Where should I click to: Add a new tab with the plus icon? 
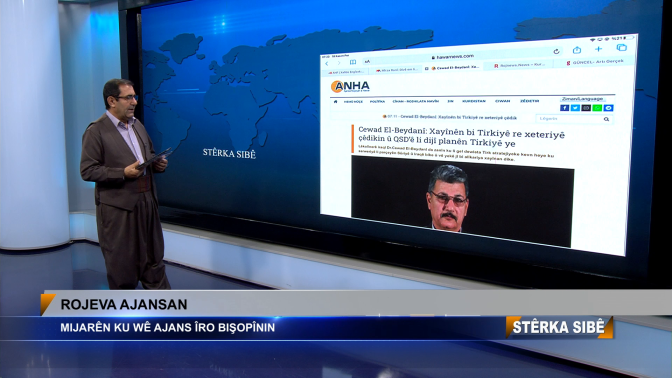(598, 49)
